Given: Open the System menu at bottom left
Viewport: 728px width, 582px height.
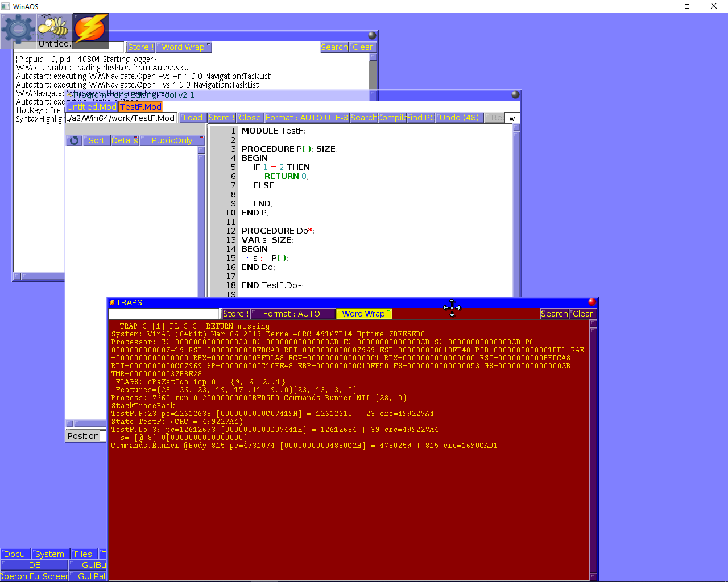Looking at the screenshot, I should tap(49, 554).
